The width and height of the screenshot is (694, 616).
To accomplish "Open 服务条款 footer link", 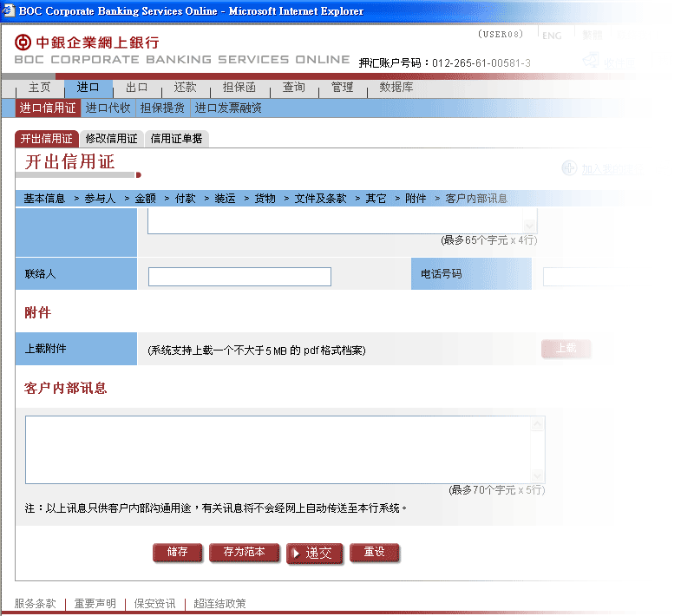I will [35, 604].
